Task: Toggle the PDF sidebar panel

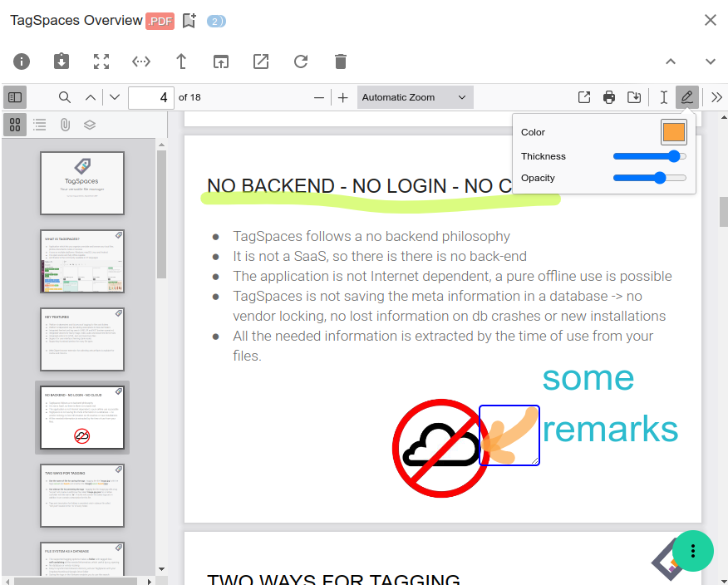Action: tap(14, 97)
